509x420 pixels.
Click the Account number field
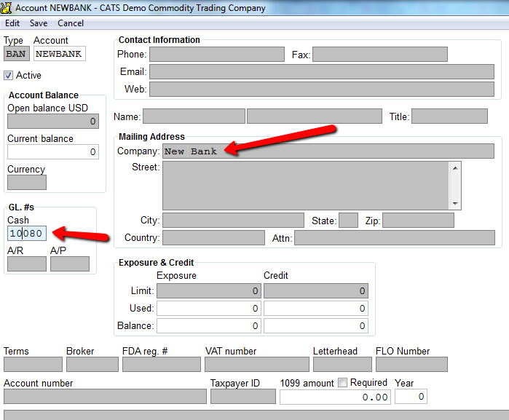tap(105, 397)
